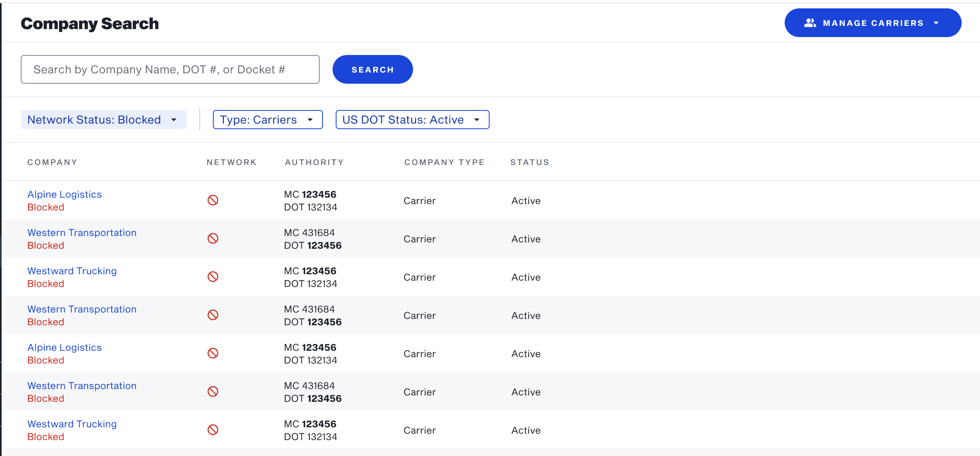Click the Company column header
This screenshot has width=980, height=456.
(x=52, y=162)
